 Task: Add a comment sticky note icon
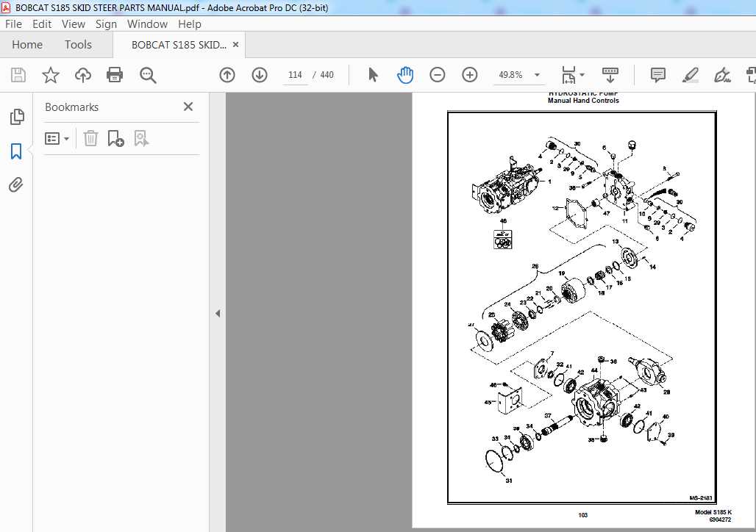658,75
